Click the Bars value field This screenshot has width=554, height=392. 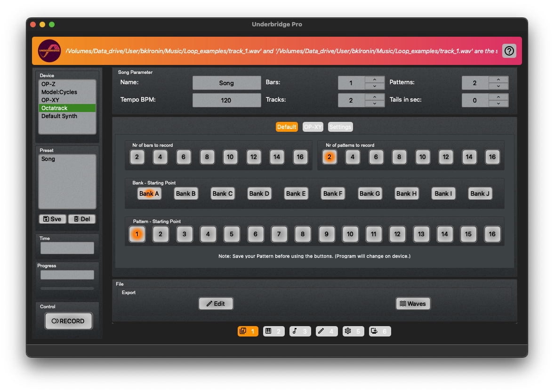coord(352,83)
